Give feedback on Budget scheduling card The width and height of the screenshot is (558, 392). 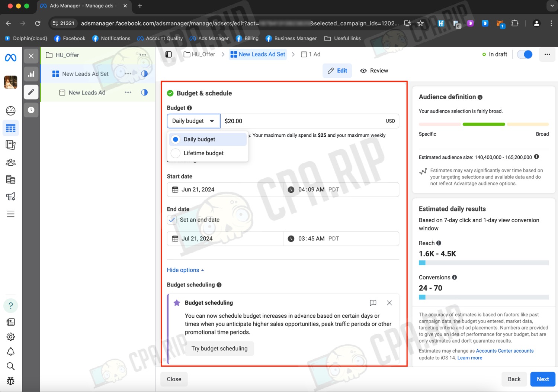pos(373,303)
